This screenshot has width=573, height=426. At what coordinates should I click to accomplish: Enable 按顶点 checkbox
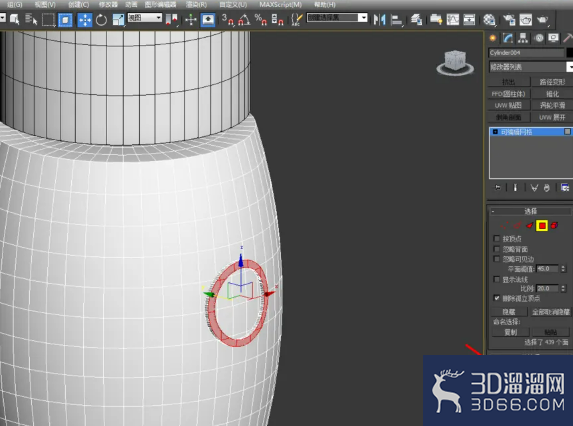pos(497,239)
